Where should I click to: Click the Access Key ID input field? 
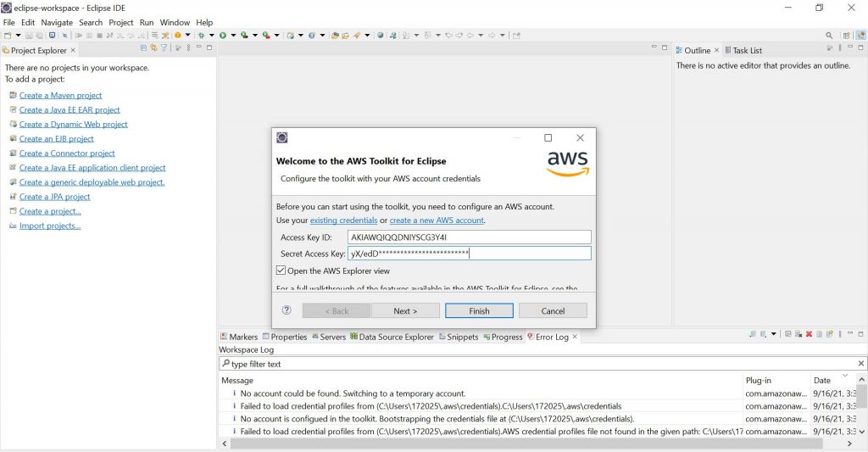coord(470,237)
